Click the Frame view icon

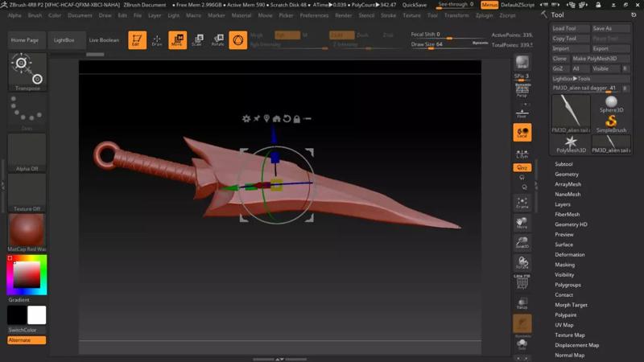pyautogui.click(x=522, y=203)
